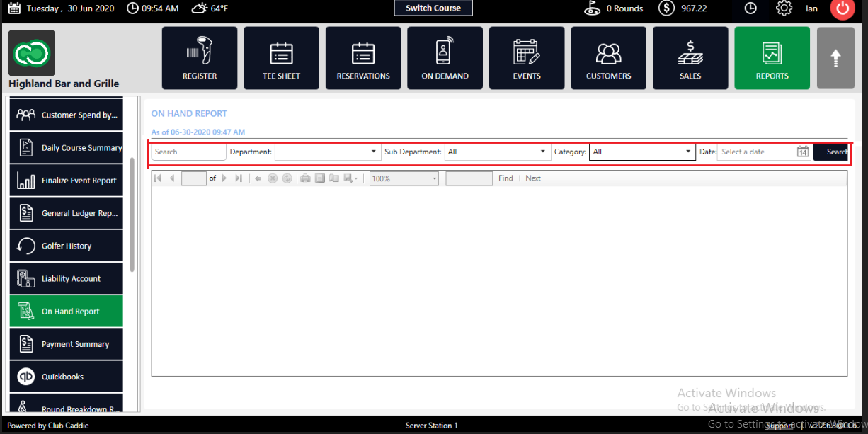Screen dimensions: 868x434
Task: Click Find in report toolbar
Action: tap(506, 178)
